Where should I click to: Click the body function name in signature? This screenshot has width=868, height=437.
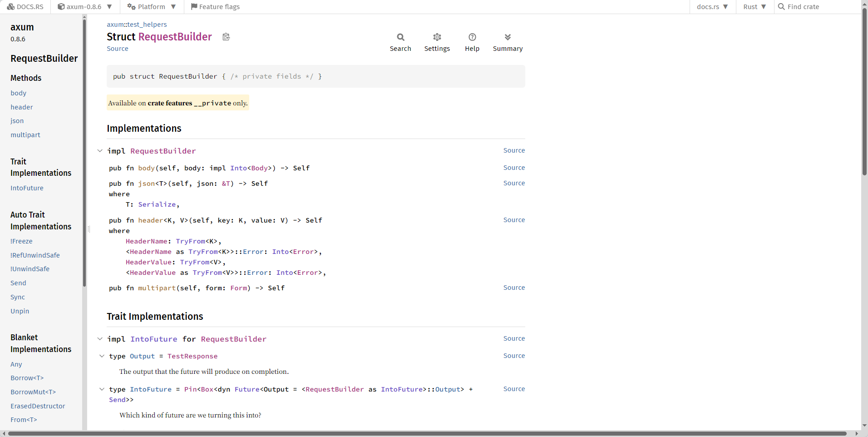point(147,168)
